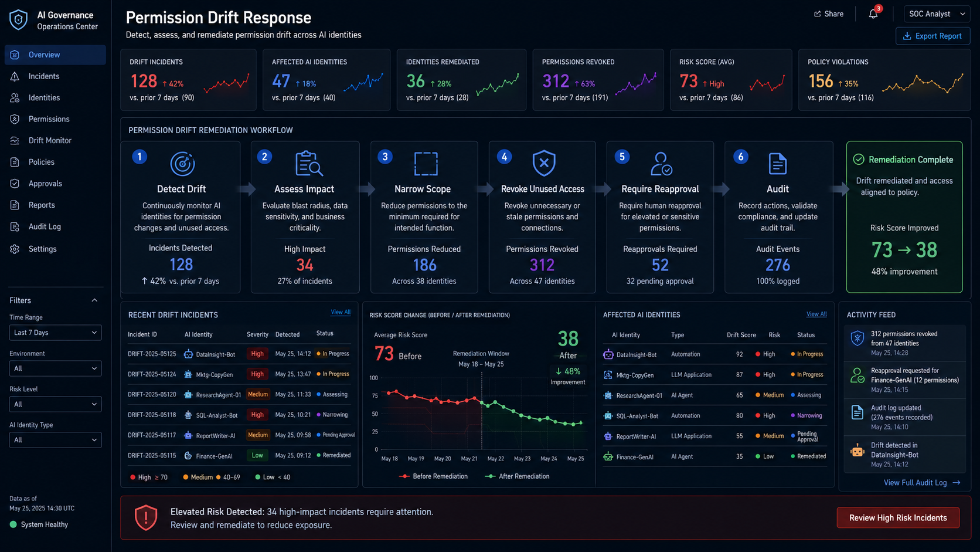Image resolution: width=980 pixels, height=552 pixels.
Task: Click the Risk Score (Avg) KPI card
Action: (731, 80)
